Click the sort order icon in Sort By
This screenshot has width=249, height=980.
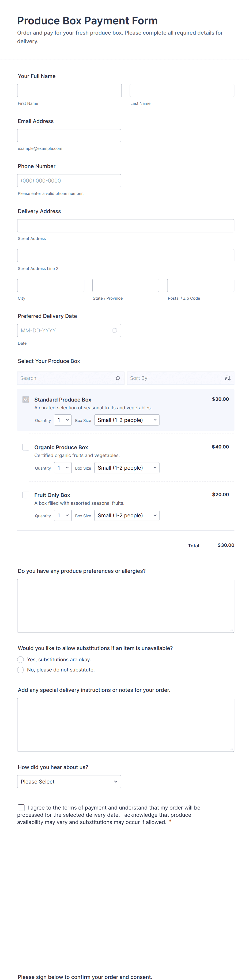pos(228,378)
